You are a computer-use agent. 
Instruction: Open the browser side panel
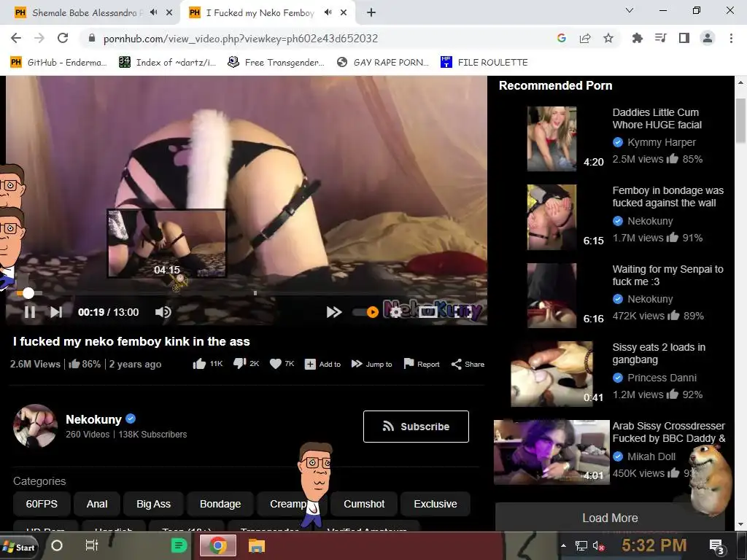click(684, 38)
